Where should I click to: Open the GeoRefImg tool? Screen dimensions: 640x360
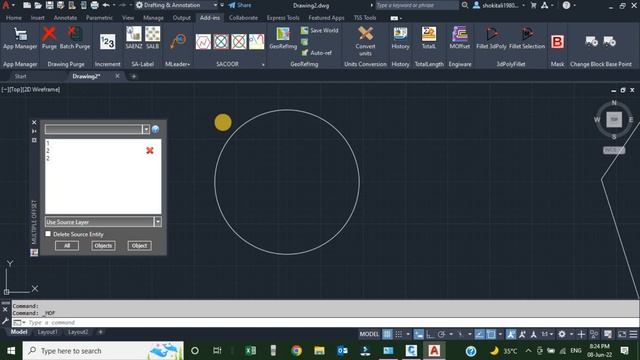283,38
